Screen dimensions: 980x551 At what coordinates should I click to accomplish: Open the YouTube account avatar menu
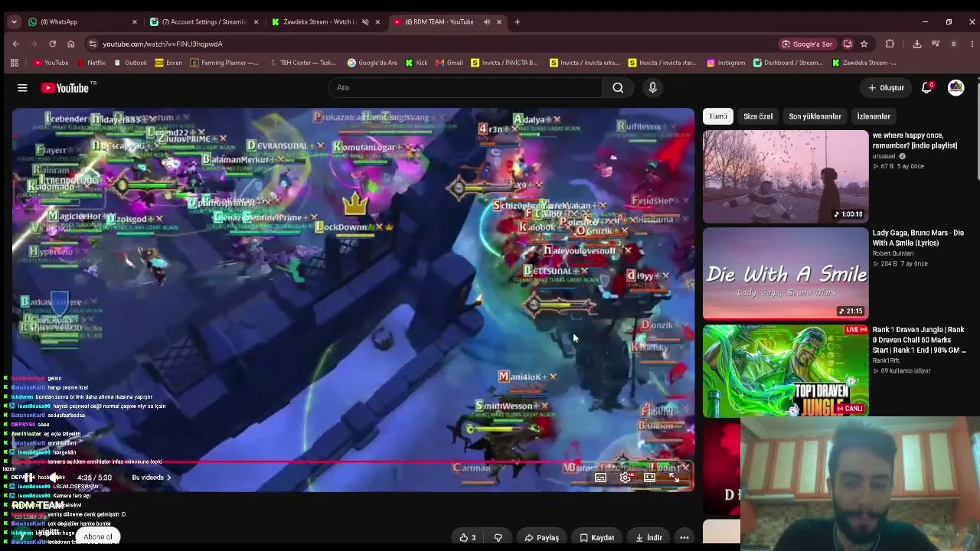coord(955,88)
